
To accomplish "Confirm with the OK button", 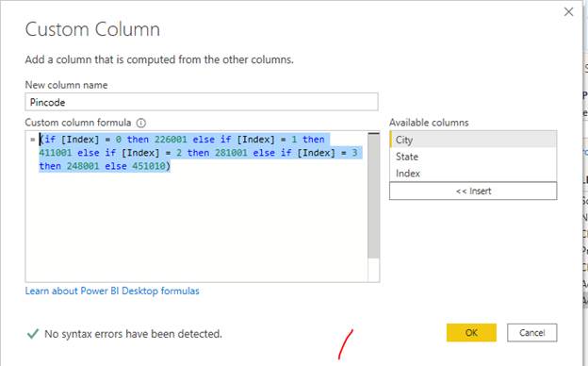I will (x=471, y=333).
